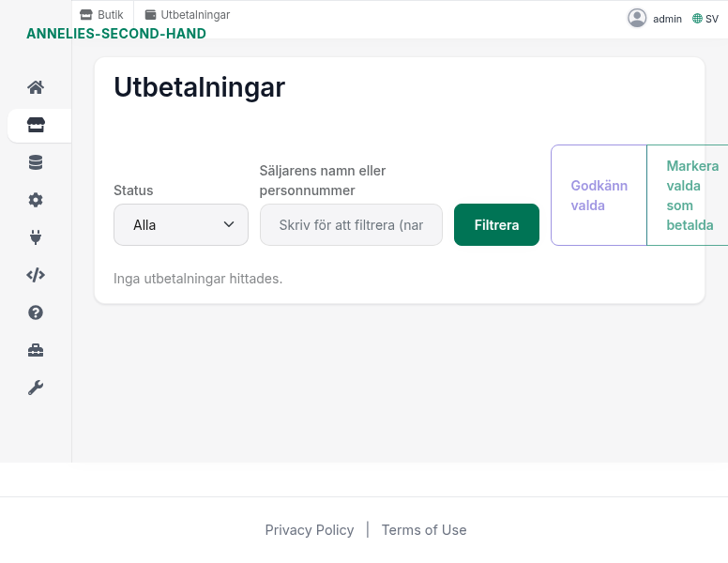Screen dimensions: 728x563
Task: Open the toolbox sidebar icon
Action: (36, 350)
